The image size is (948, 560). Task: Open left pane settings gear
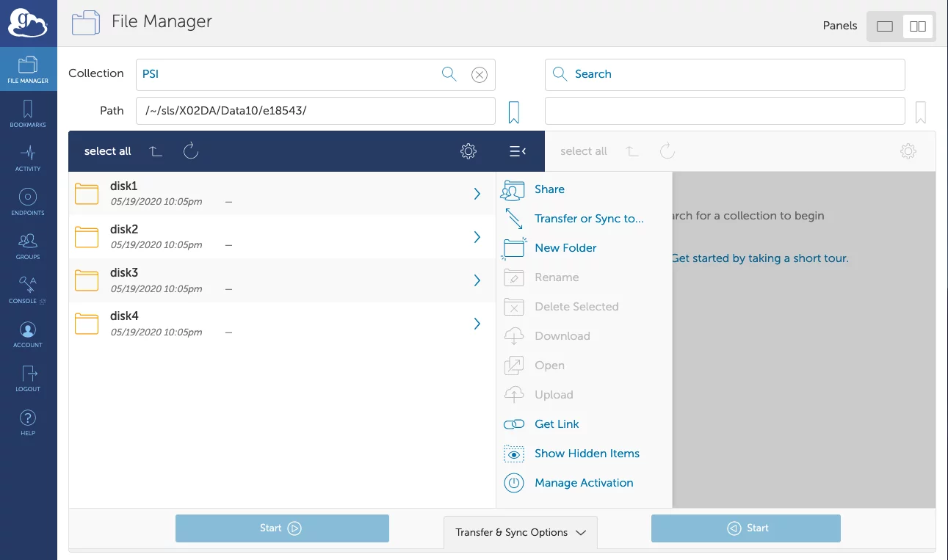[468, 151]
